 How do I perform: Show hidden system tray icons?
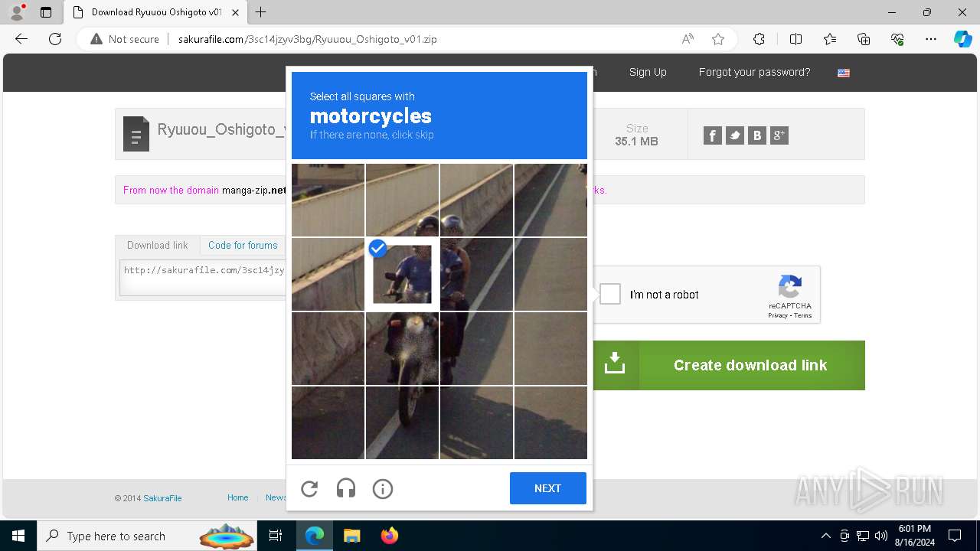[x=825, y=536]
